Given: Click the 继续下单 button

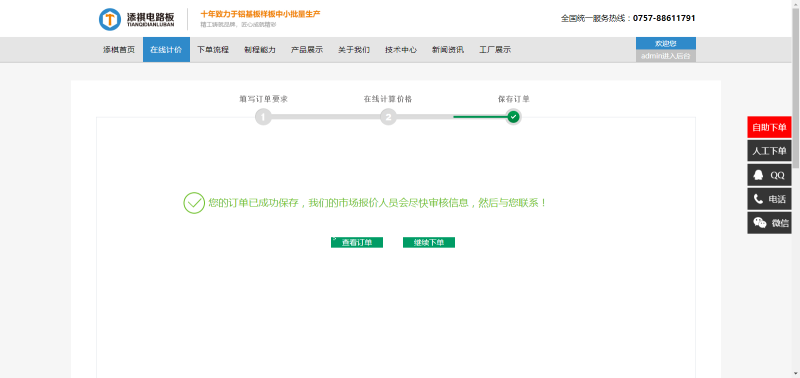Looking at the screenshot, I should (429, 242).
